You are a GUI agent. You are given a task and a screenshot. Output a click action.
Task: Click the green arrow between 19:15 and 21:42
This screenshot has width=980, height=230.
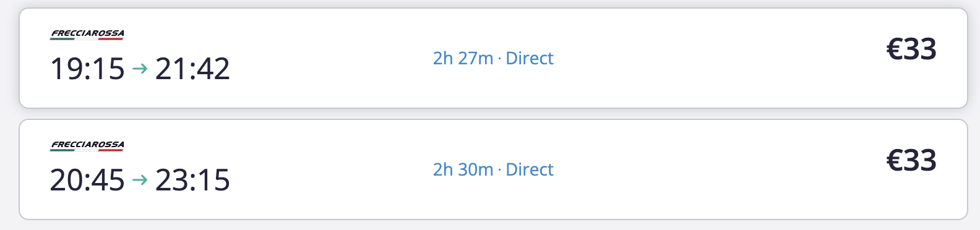pyautogui.click(x=140, y=69)
